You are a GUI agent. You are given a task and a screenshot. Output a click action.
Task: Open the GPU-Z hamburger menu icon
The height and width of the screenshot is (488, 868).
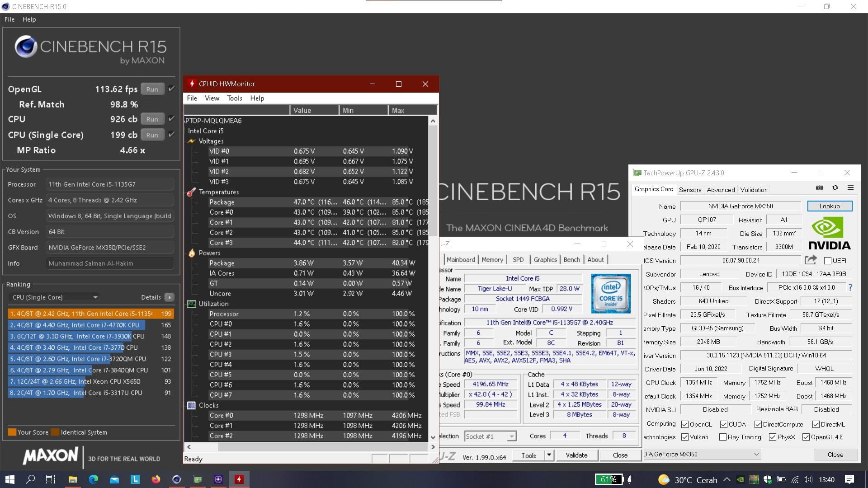[x=850, y=188]
